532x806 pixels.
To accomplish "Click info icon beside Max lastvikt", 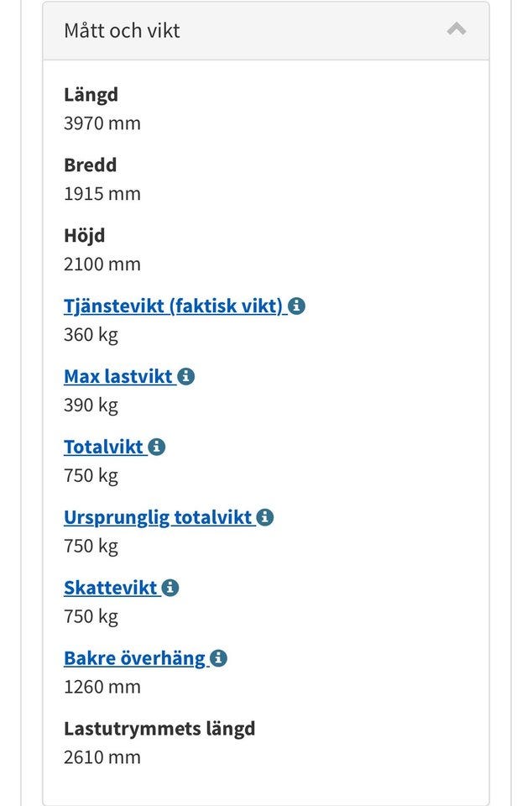I will click(186, 377).
